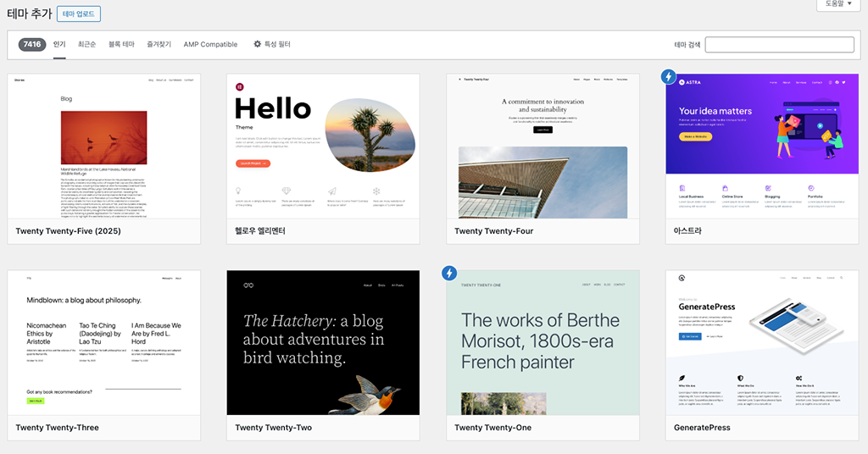Click the 테마 검색 search field
868x454 pixels.
pos(780,45)
